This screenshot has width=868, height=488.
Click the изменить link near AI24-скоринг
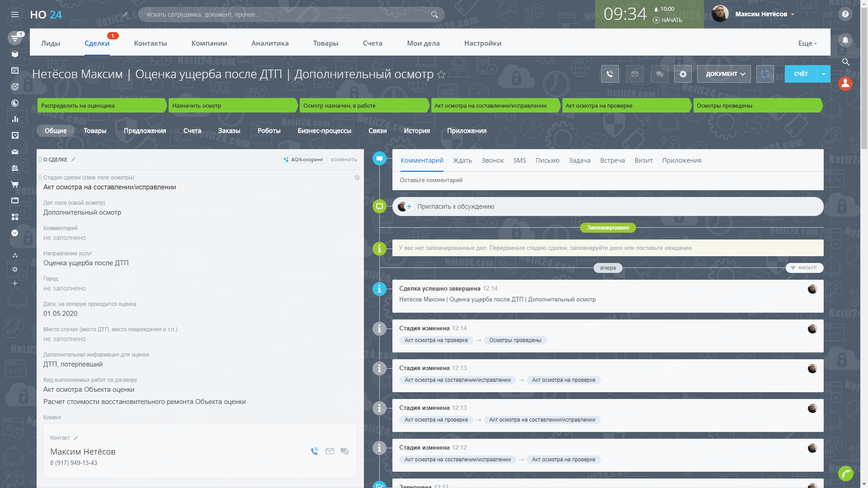tap(344, 160)
